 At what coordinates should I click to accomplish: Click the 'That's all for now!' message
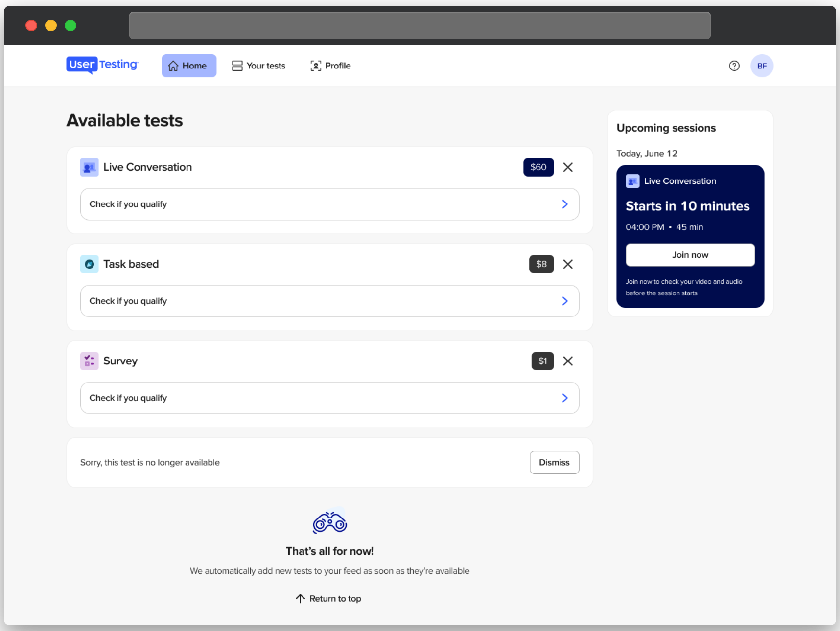tap(329, 551)
